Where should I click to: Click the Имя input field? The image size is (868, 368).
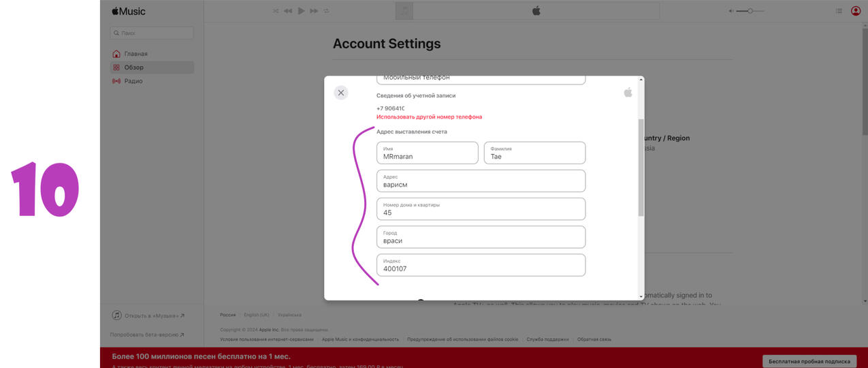point(427,153)
